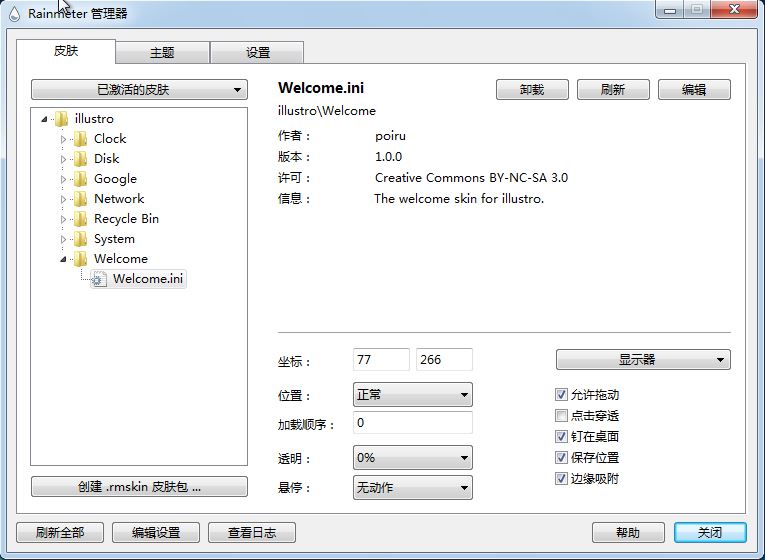Click the Network folder icon
This screenshot has height=560, width=765.
coord(81,199)
